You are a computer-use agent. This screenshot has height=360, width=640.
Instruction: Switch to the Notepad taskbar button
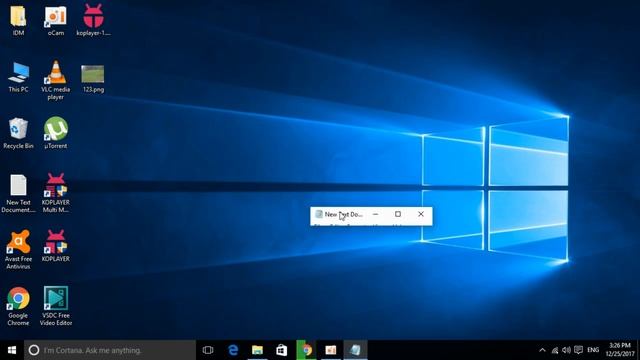coord(355,350)
